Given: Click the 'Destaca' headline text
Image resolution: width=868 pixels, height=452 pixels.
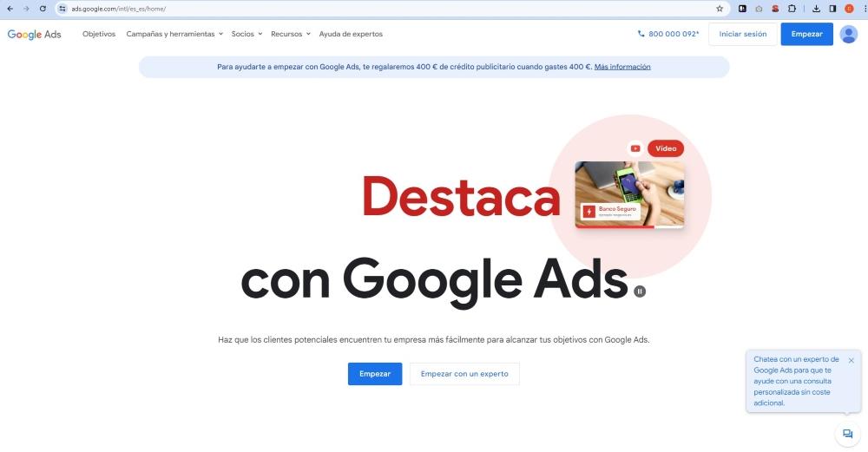Looking at the screenshot, I should tap(461, 196).
